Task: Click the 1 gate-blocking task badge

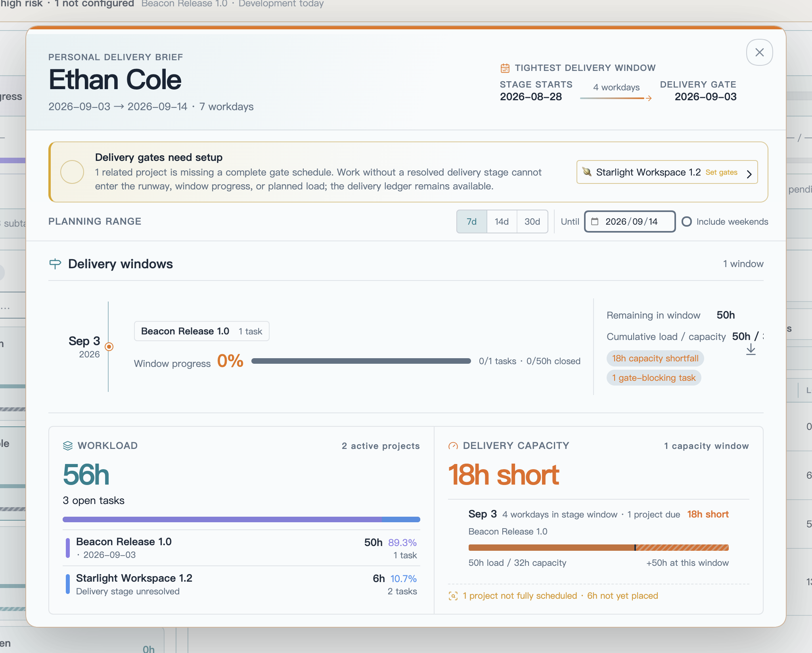Action: [x=654, y=378]
